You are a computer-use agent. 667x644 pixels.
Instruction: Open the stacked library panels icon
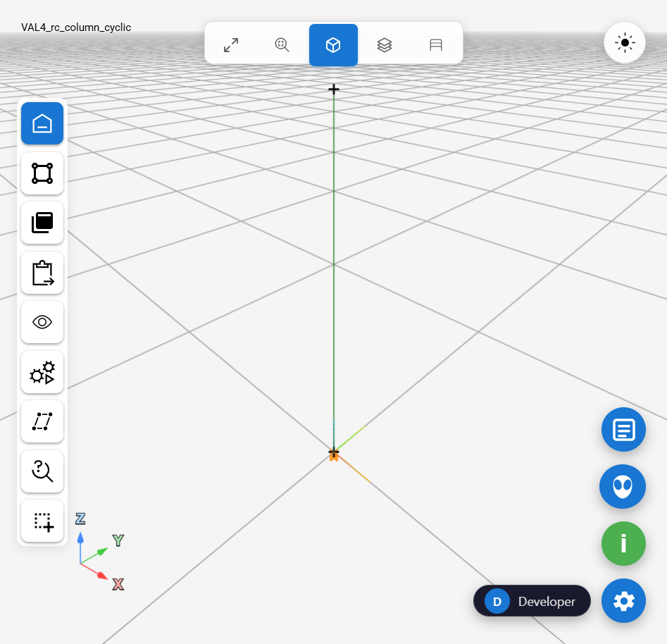[42, 223]
